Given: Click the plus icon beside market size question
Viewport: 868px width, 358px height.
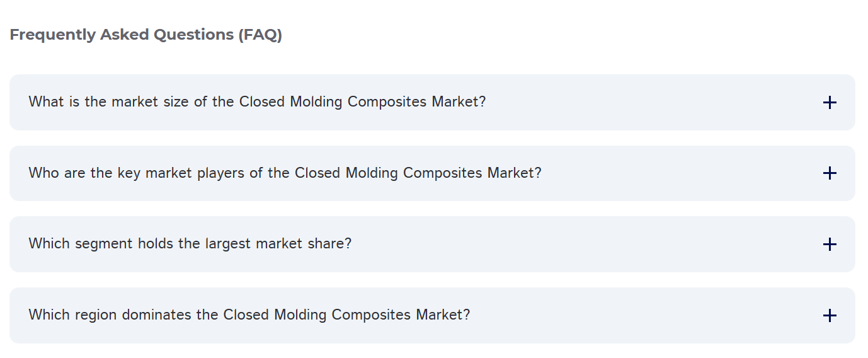Looking at the screenshot, I should [830, 102].
